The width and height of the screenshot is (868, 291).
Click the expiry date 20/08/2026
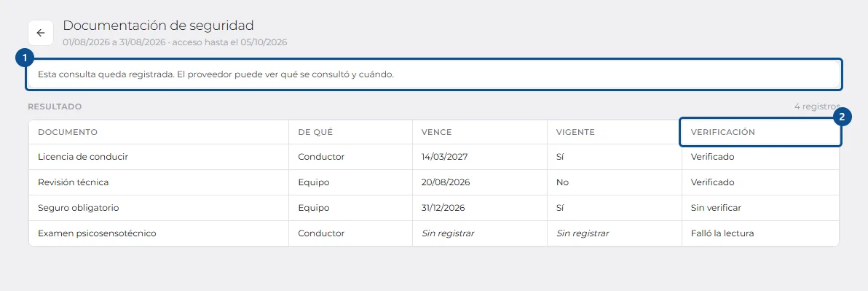[x=446, y=182]
